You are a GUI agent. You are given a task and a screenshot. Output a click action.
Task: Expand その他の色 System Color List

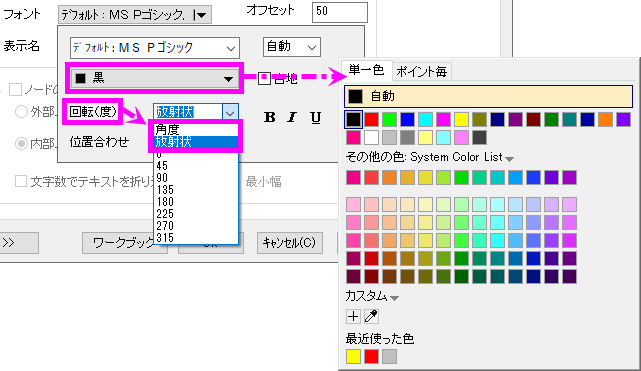click(x=509, y=159)
